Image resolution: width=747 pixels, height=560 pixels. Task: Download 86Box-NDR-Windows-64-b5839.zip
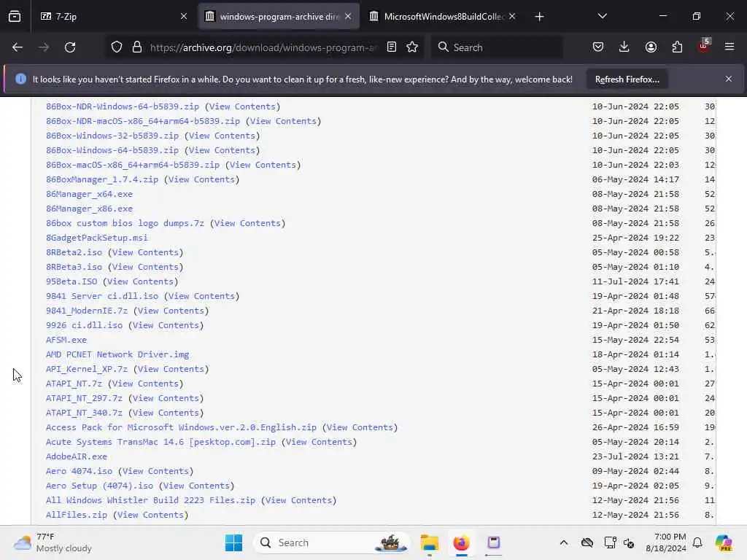click(x=123, y=106)
